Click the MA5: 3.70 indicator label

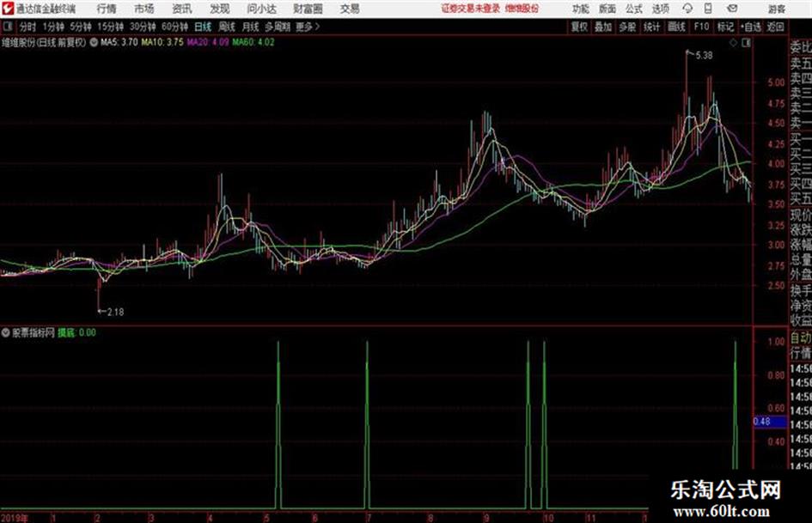point(119,42)
